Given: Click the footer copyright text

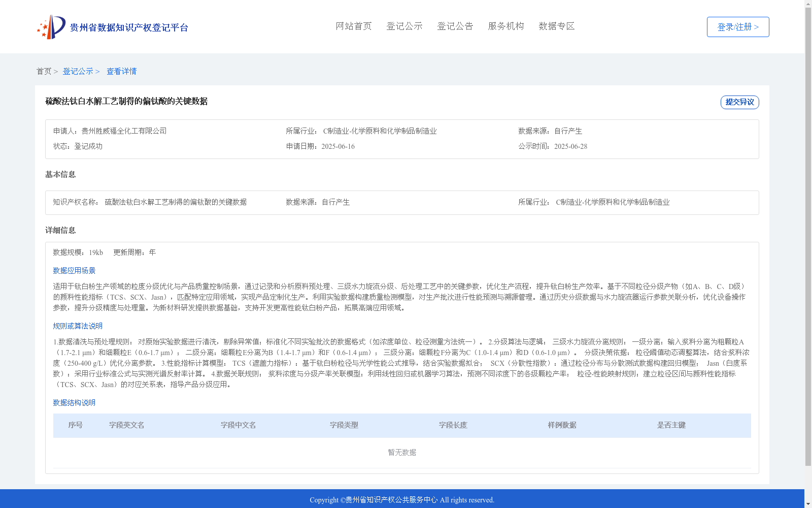Looking at the screenshot, I should (x=402, y=500).
